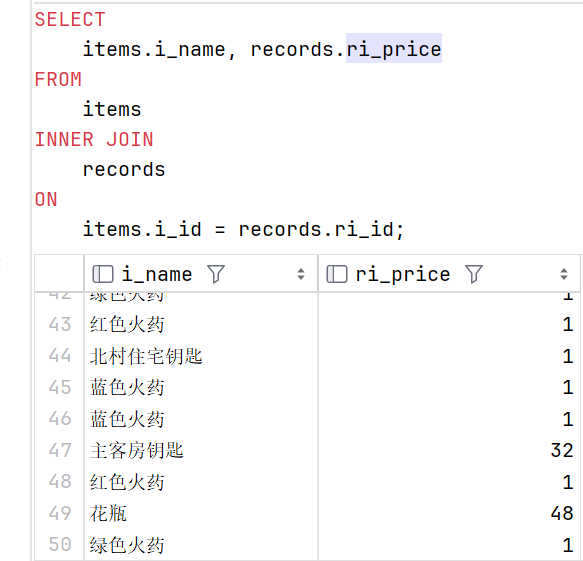Click the price cell showing 48
This screenshot has width=583, height=561.
pos(449,513)
